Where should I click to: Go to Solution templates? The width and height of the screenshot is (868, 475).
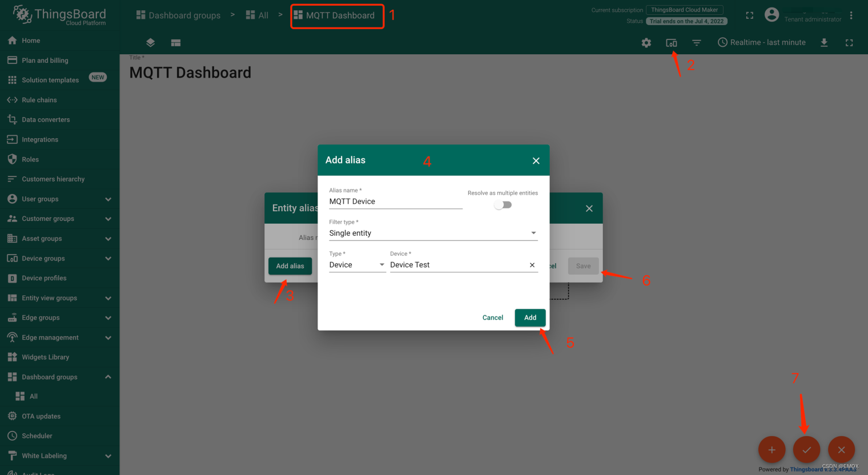[59, 80]
